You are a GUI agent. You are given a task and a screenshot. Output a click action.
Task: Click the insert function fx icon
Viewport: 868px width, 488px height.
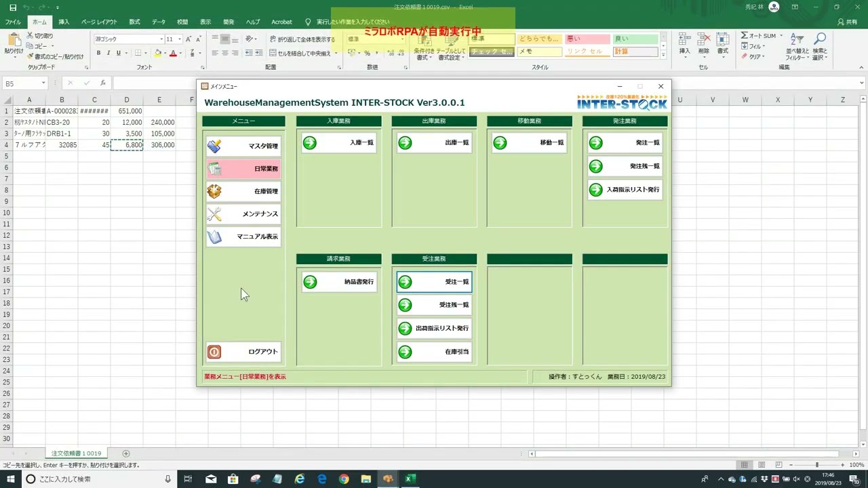(x=103, y=83)
